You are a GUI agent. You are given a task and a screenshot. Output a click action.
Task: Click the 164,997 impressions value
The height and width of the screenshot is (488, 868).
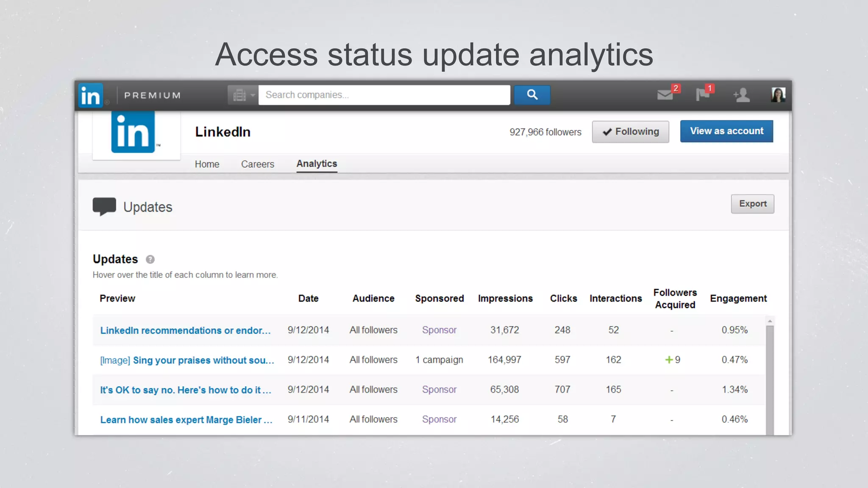[x=504, y=360]
